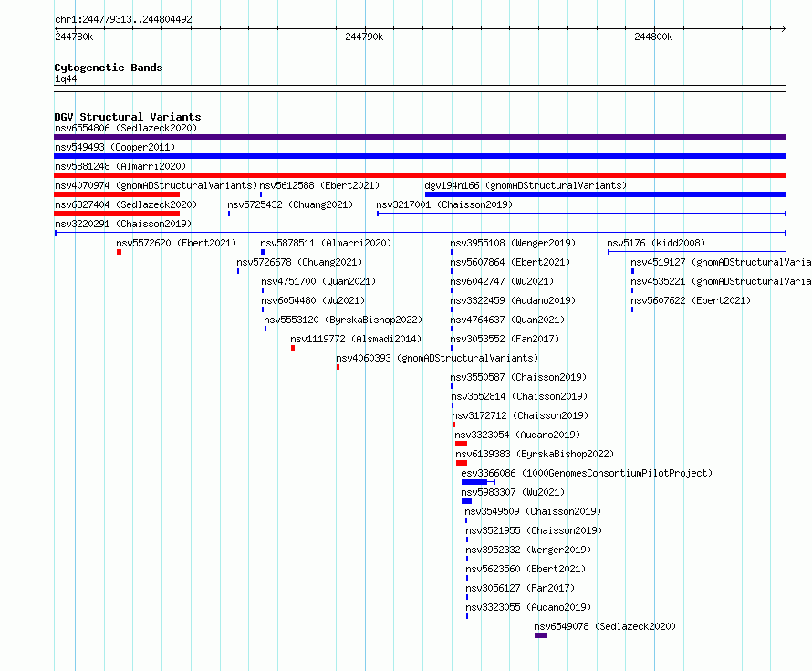This screenshot has height=671, width=812.
Task: Open nsv3323054 (Audano2019) variant
Action: (517, 435)
